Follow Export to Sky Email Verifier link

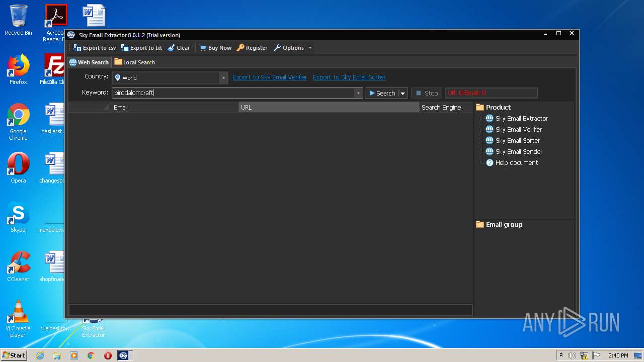pos(270,77)
